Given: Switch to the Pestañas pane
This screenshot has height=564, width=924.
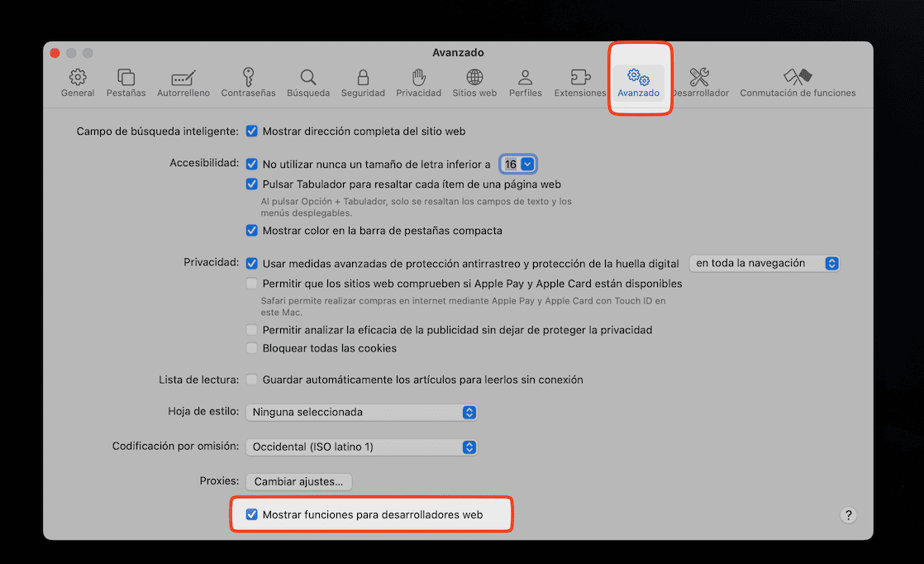Looking at the screenshot, I should [x=126, y=83].
